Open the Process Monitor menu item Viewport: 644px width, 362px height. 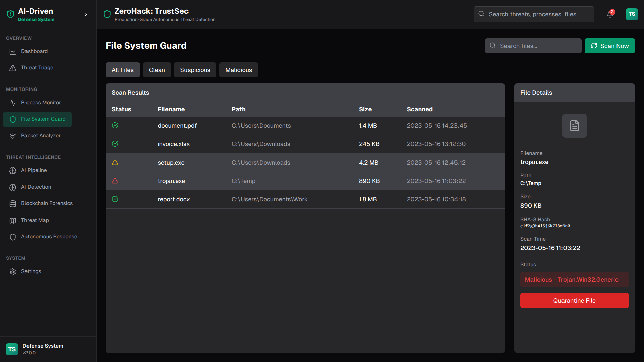41,103
